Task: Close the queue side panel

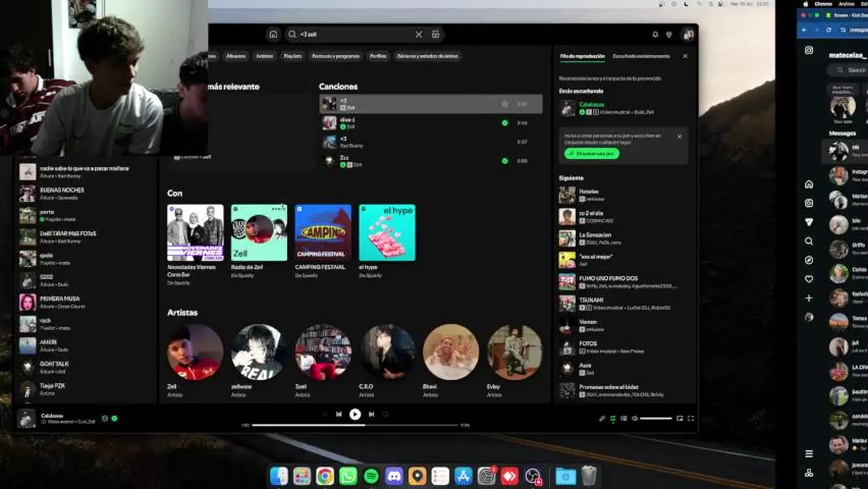Action: click(685, 56)
